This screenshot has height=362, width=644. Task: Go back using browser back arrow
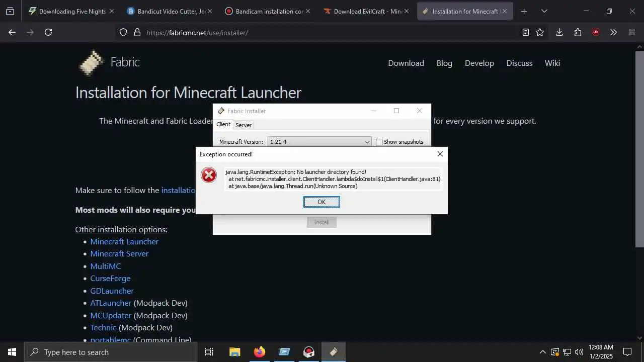click(x=12, y=32)
